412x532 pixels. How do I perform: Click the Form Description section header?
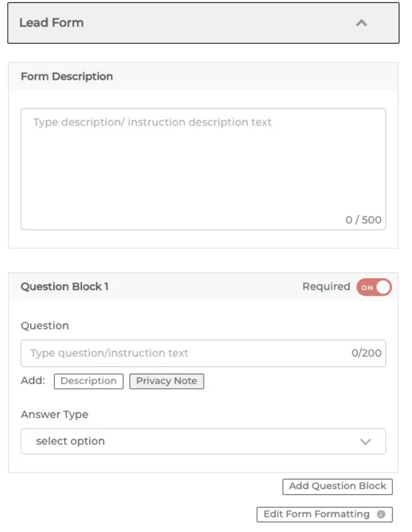click(x=203, y=76)
